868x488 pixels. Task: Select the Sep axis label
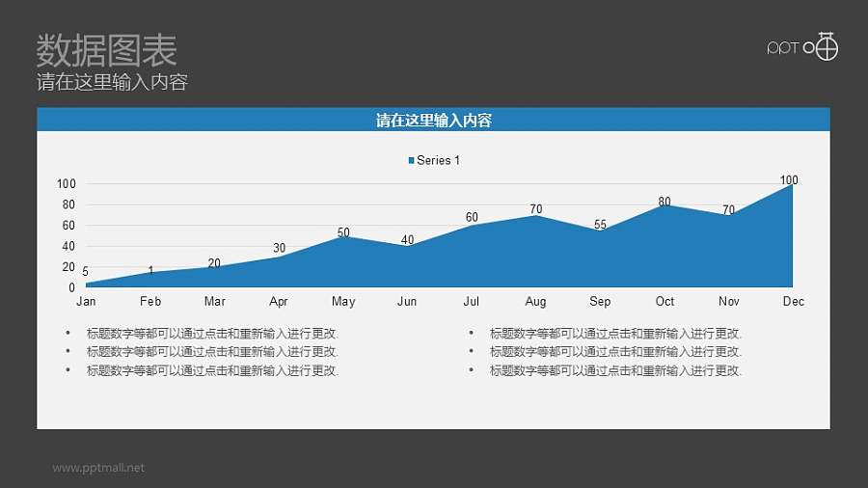pos(600,302)
